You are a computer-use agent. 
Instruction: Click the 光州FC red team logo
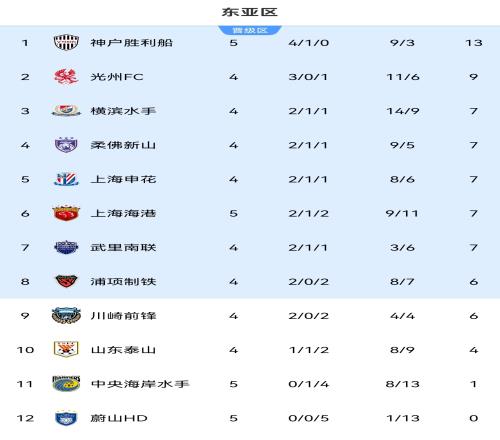[66, 77]
